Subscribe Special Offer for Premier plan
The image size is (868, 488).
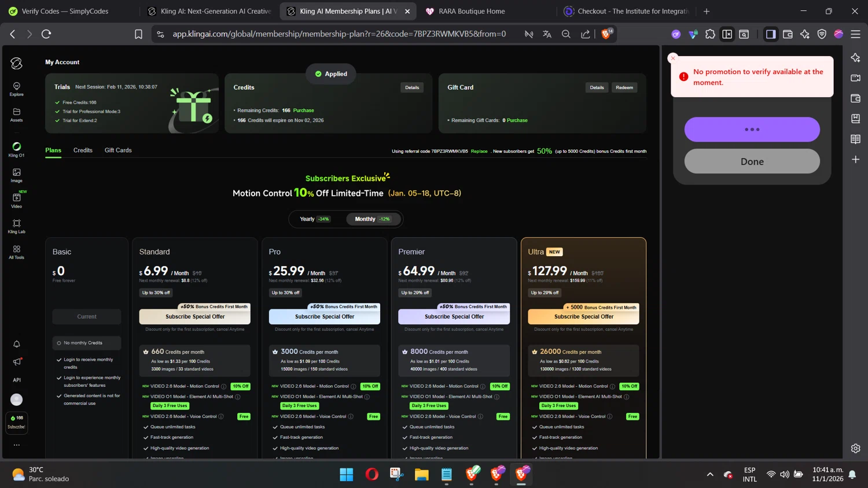454,317
